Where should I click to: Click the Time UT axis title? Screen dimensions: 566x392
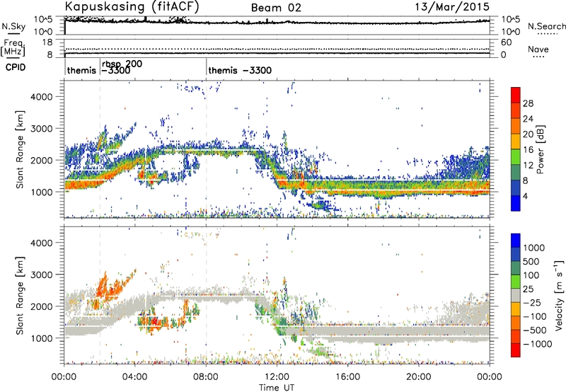pyautogui.click(x=277, y=388)
